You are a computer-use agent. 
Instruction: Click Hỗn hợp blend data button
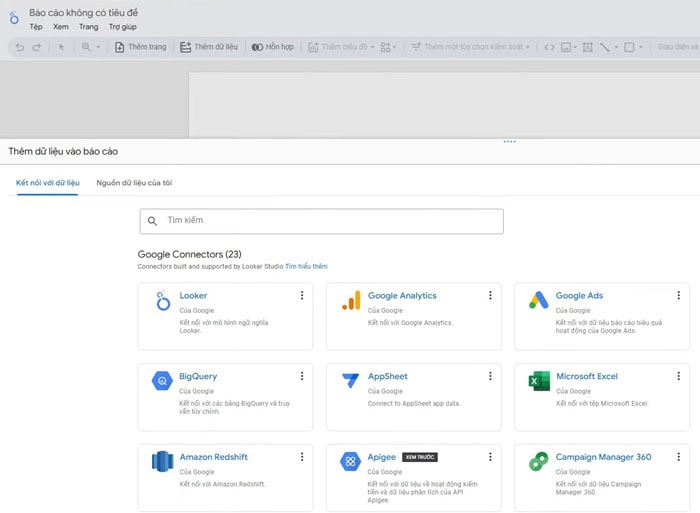point(273,47)
